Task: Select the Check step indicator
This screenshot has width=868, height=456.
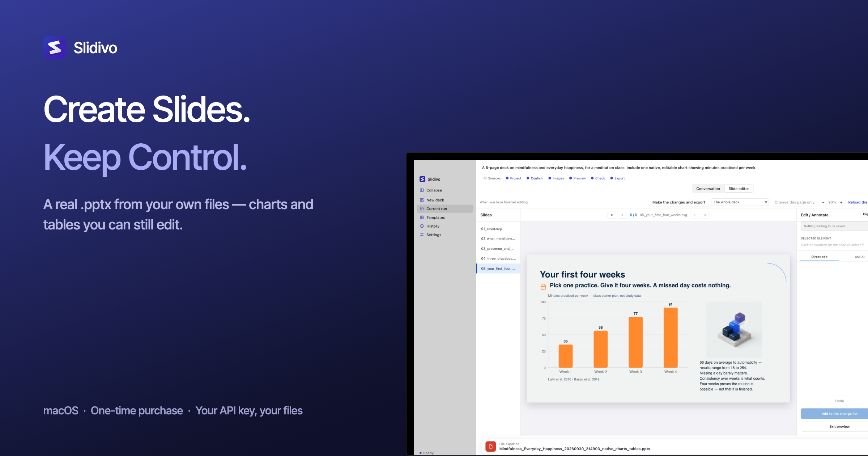Action: pyautogui.click(x=598, y=178)
